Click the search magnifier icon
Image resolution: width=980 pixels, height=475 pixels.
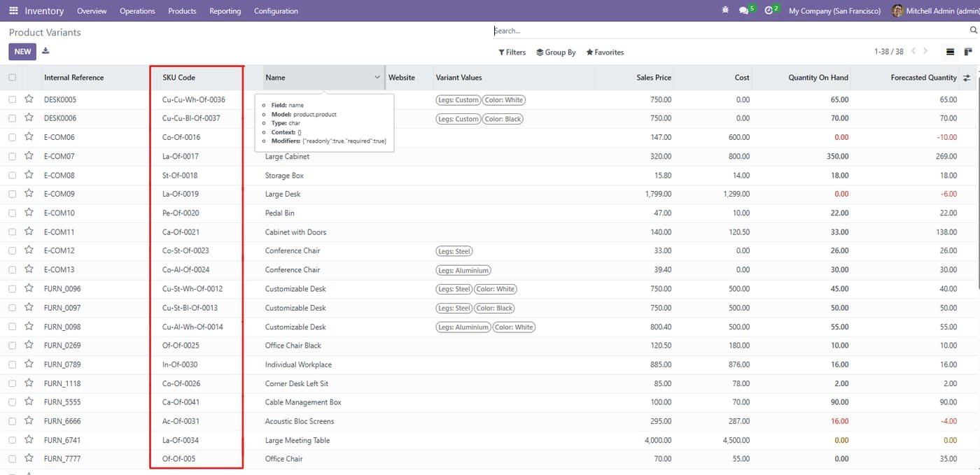973,30
